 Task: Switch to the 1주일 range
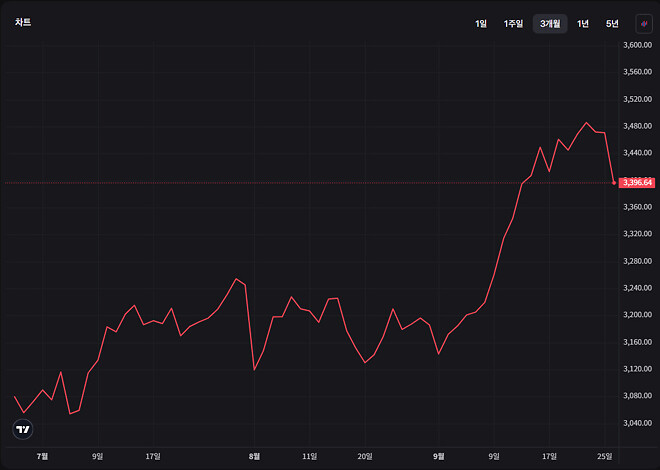[513, 24]
